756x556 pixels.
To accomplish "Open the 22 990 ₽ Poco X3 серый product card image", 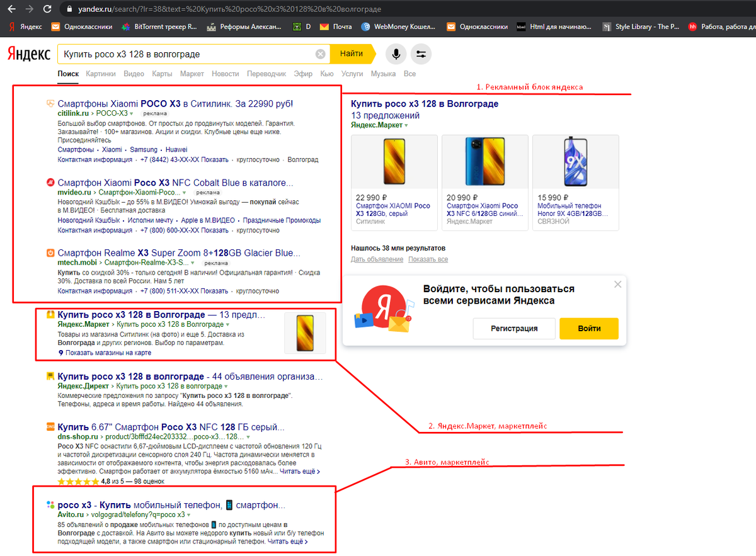I will 394,161.
